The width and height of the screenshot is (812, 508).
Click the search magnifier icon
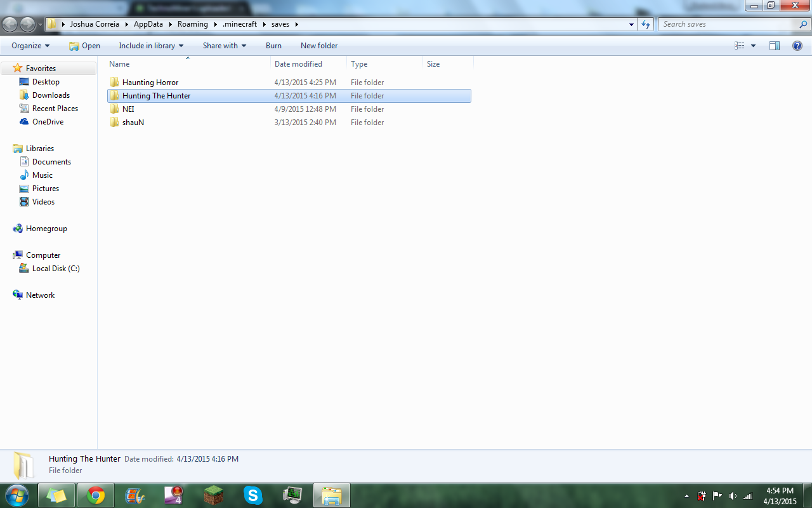(x=804, y=24)
